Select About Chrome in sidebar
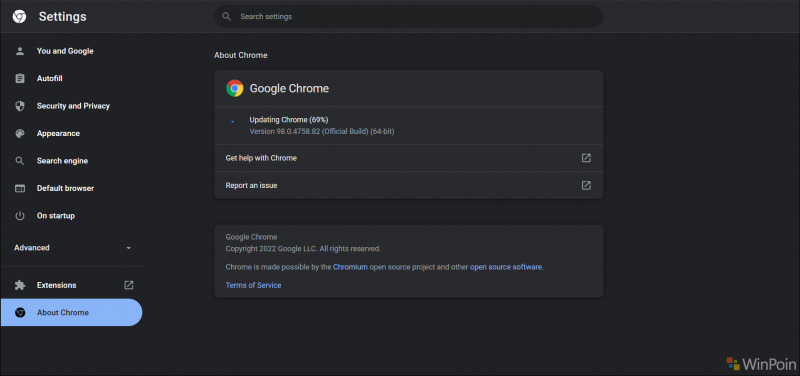800x376 pixels. coord(71,313)
